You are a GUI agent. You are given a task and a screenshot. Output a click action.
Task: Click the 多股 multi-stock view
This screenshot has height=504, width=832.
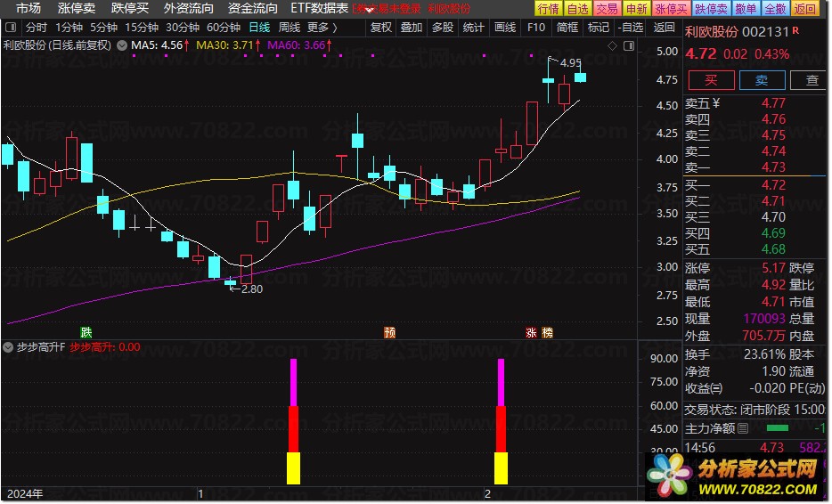click(x=443, y=27)
